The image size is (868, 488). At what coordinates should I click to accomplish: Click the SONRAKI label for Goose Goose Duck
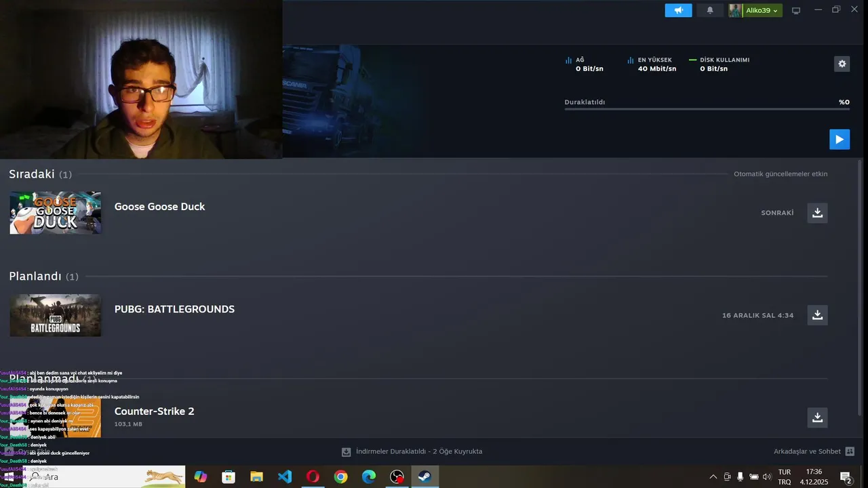[777, 213]
